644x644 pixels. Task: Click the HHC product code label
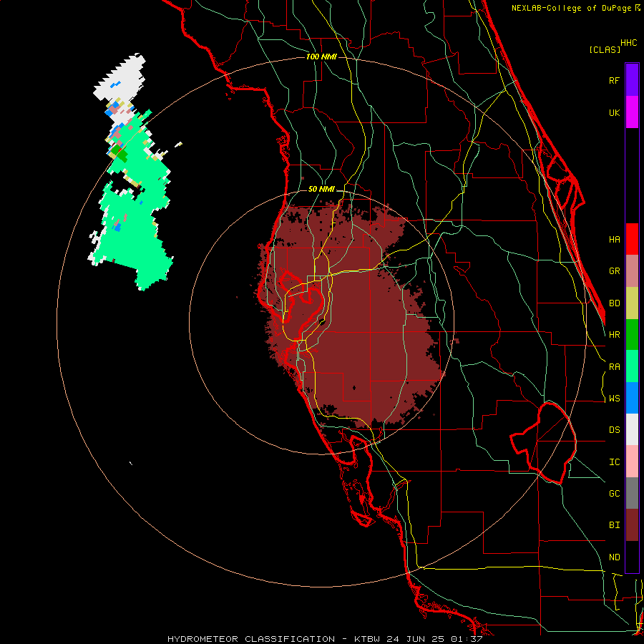click(629, 43)
